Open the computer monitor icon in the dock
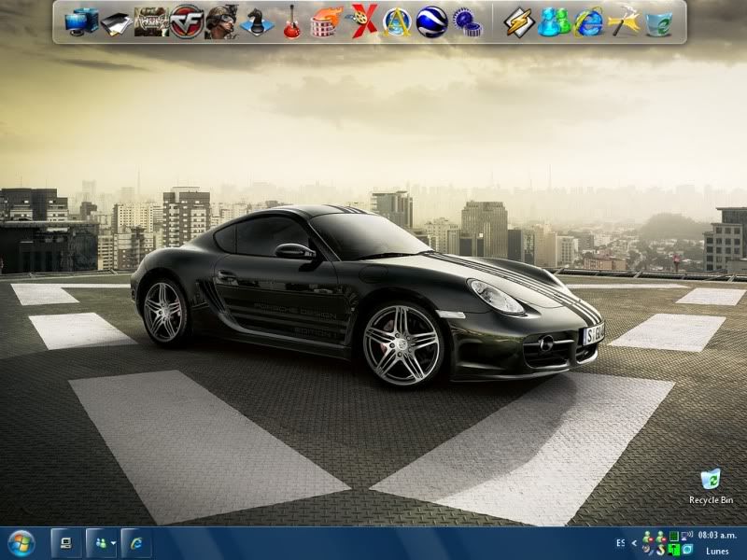 (81, 21)
